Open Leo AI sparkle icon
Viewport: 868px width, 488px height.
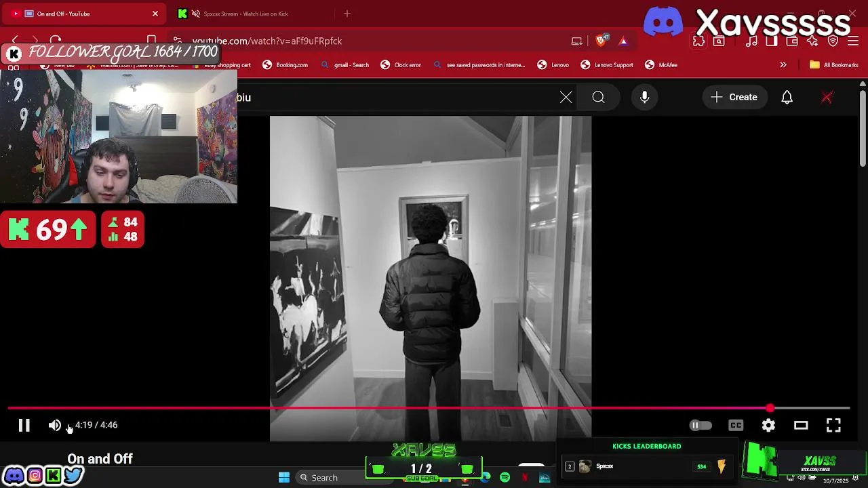pos(812,41)
